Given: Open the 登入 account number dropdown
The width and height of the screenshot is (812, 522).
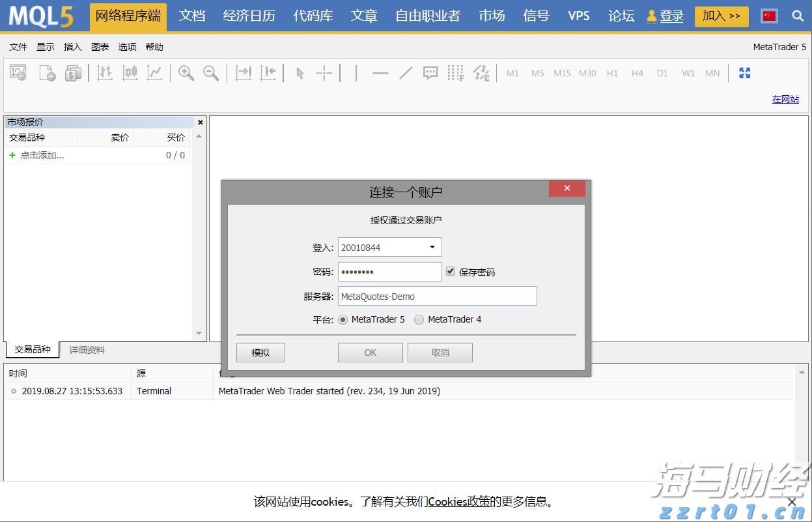Looking at the screenshot, I should pyautogui.click(x=432, y=247).
